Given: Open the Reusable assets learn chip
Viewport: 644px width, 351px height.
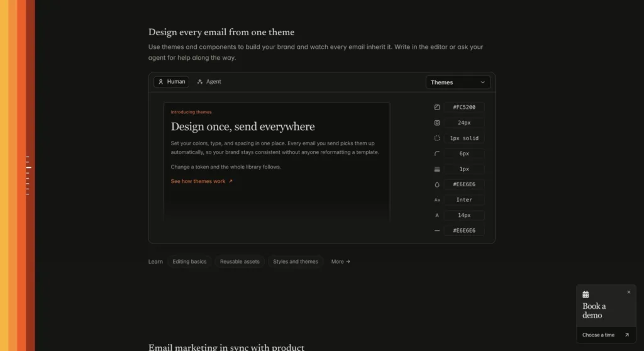Looking at the screenshot, I should 240,262.
